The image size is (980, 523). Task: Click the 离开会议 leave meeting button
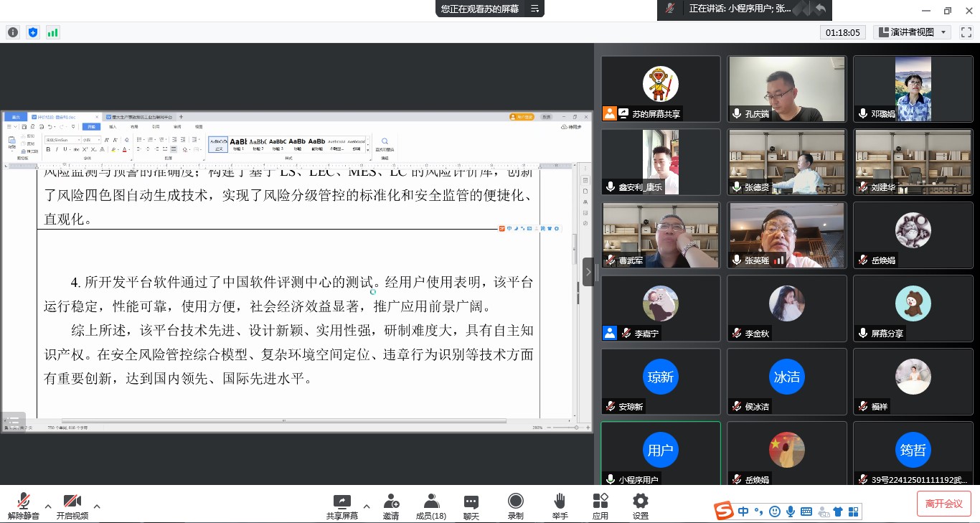943,504
